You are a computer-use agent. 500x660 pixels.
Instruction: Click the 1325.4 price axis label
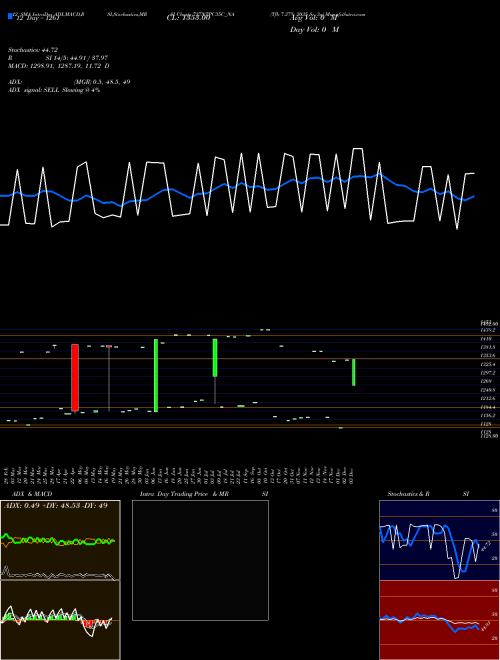point(488,364)
